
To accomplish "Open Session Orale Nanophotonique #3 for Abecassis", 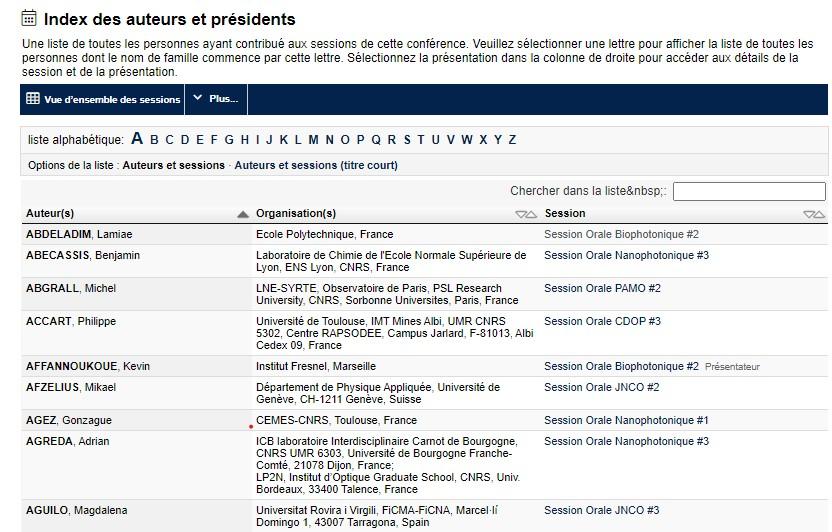I will tap(626, 255).
